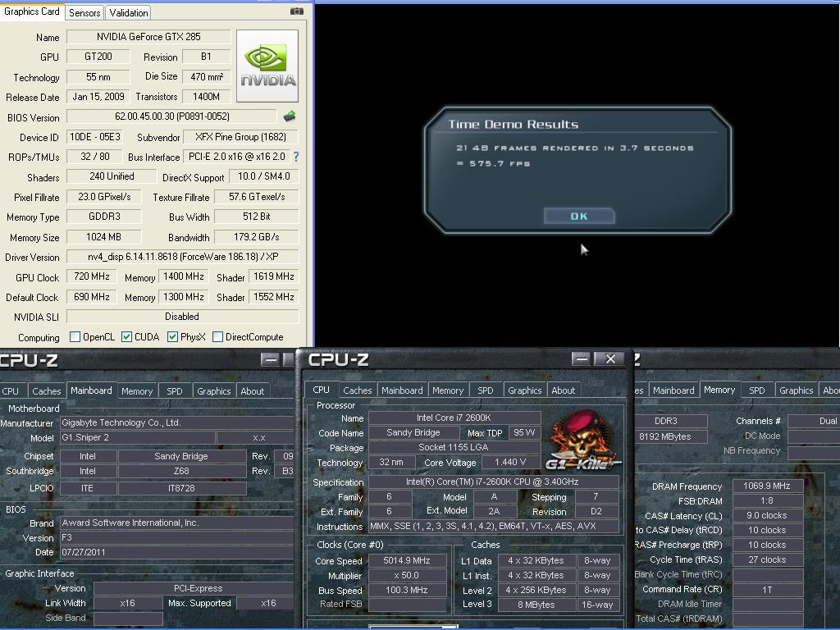The image size is (840, 630).
Task: Click the Default Clock 690 MHz value
Action: pyautogui.click(x=92, y=297)
